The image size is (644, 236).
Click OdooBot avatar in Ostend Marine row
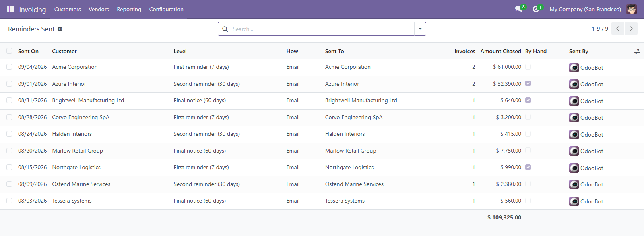coord(574,184)
